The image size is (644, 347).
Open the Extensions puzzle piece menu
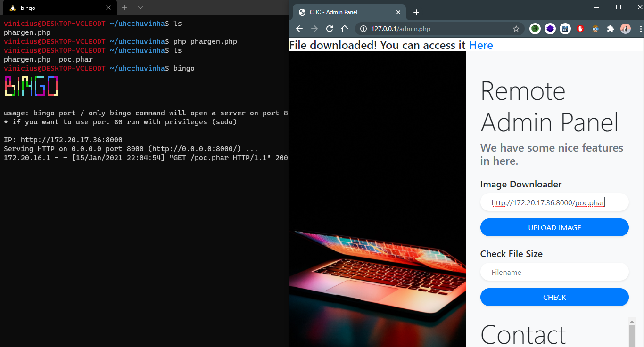click(611, 29)
